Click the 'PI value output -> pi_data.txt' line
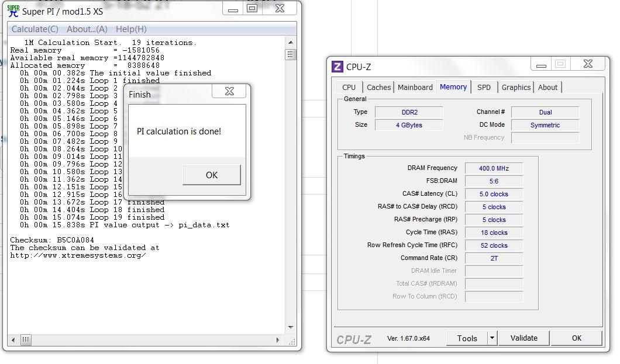The height and width of the screenshot is (364, 620). point(125,225)
